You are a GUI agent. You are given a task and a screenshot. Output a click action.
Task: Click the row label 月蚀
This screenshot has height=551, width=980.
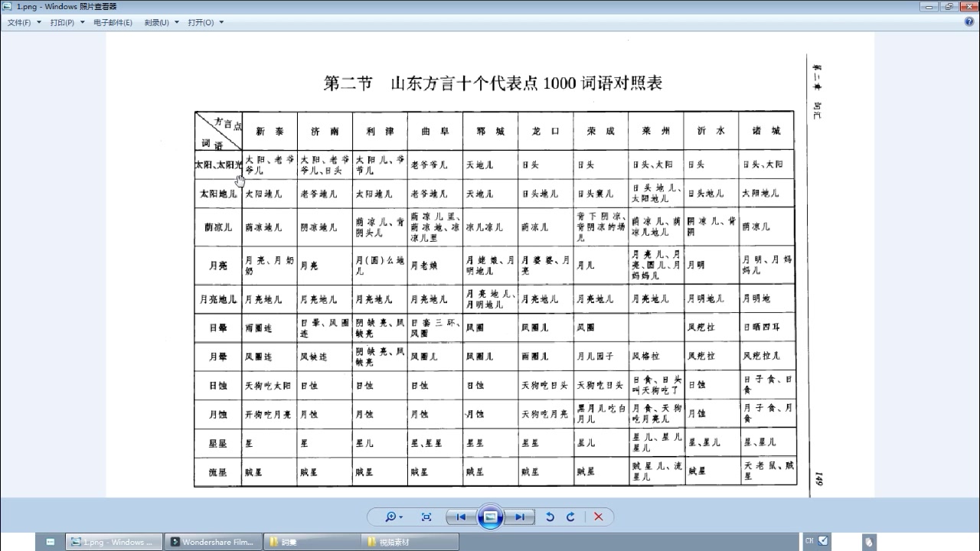tap(218, 414)
